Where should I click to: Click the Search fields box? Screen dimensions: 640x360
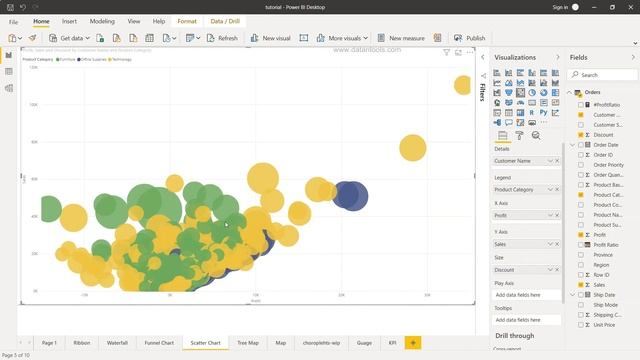(602, 75)
